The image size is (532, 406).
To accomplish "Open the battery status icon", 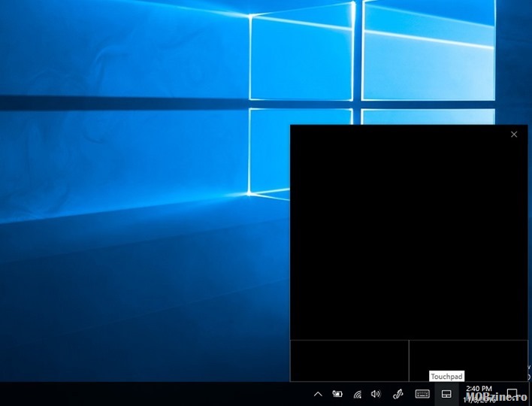I will [337, 394].
